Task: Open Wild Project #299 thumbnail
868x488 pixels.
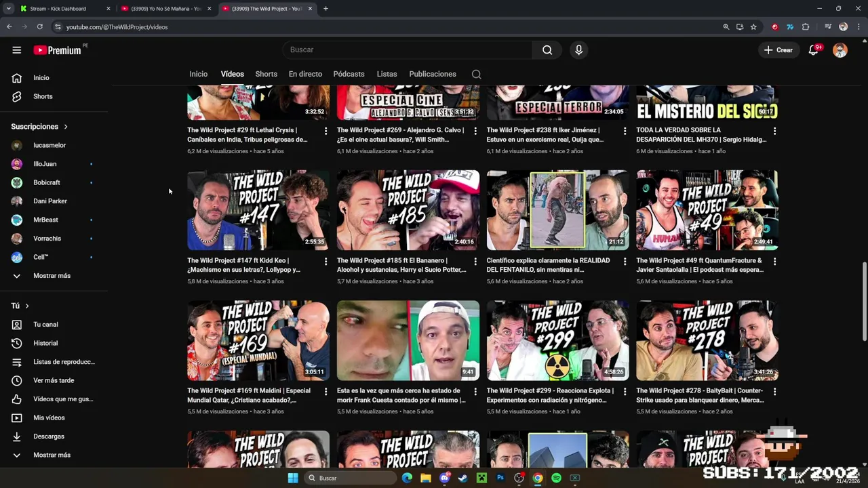Action: click(x=557, y=340)
